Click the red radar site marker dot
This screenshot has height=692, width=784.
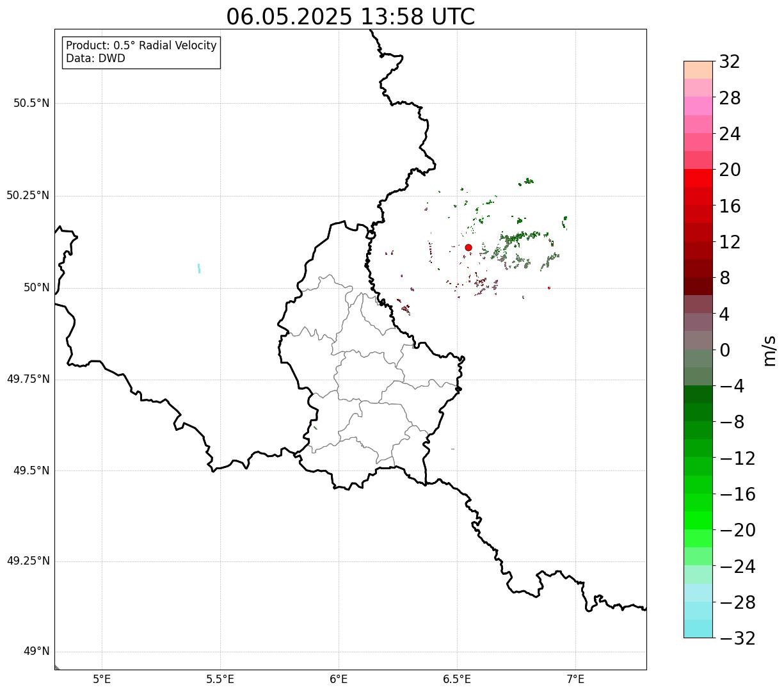pos(468,248)
